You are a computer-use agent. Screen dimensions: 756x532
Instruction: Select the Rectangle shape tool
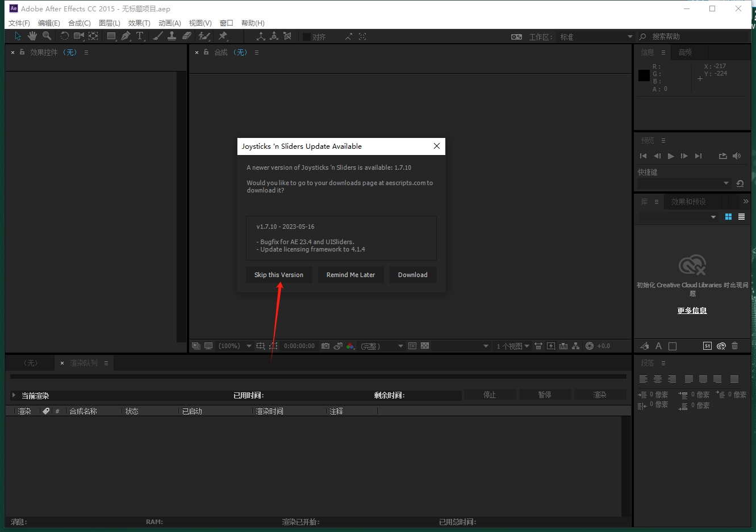tap(111, 36)
